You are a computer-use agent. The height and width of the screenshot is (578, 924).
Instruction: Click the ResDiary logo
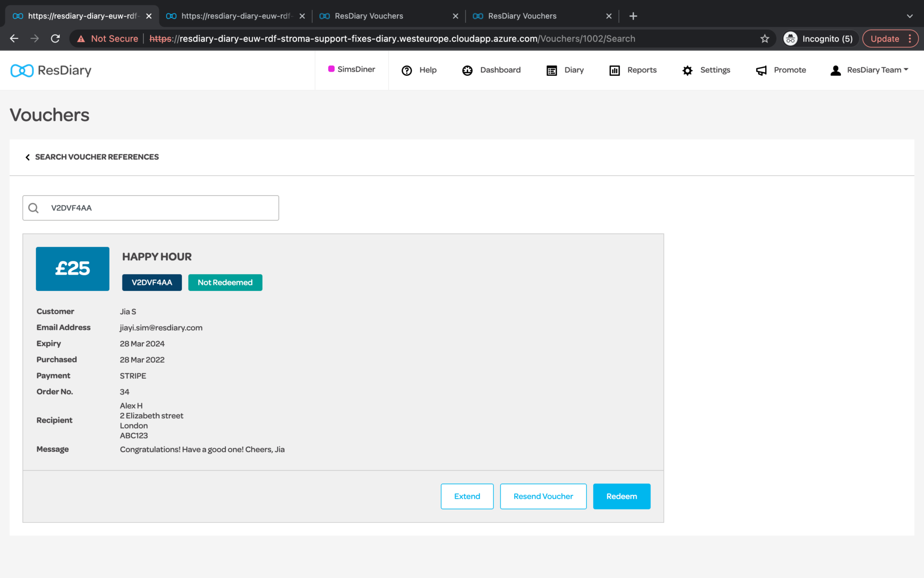pyautogui.click(x=51, y=70)
